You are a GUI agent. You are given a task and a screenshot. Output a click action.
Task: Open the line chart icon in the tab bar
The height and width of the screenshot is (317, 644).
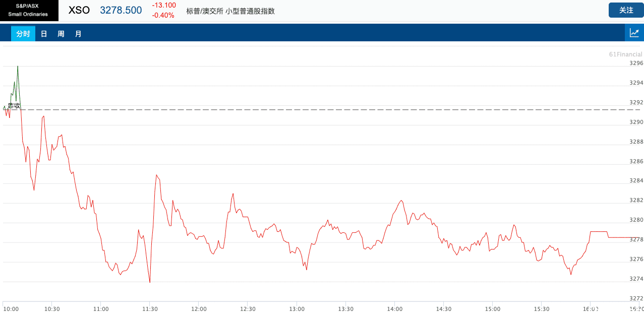coord(634,33)
